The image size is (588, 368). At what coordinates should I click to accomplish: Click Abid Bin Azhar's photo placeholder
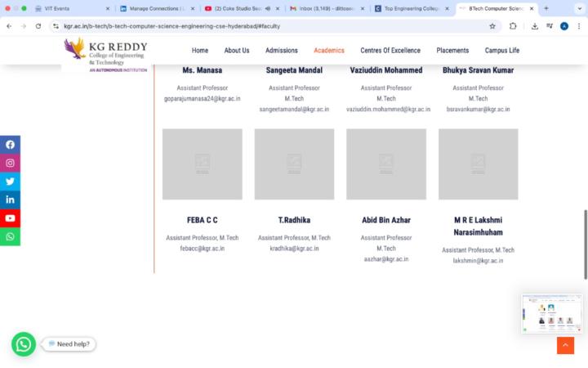[x=386, y=164]
